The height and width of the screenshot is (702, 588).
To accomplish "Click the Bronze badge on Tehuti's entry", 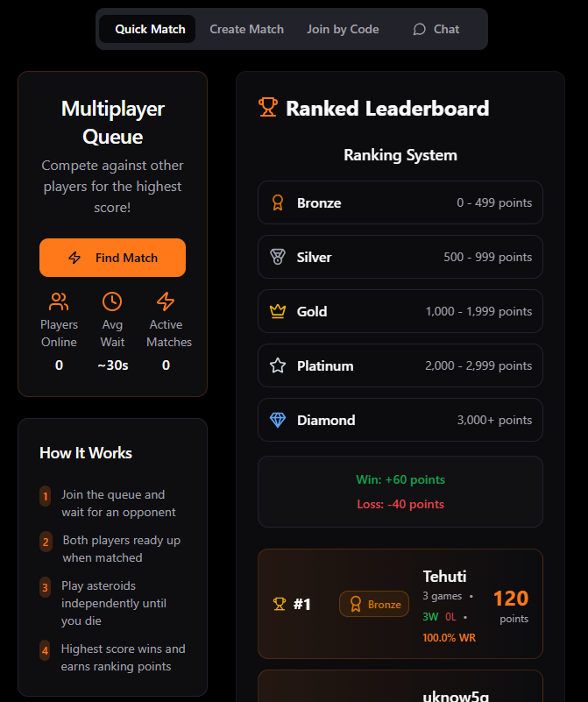I will pos(374,604).
